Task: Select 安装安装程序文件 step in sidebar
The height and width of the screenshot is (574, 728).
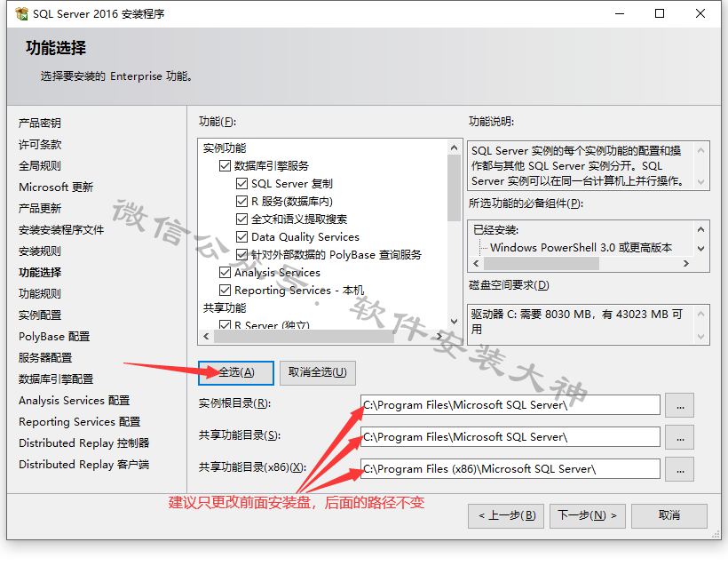Action: point(61,230)
